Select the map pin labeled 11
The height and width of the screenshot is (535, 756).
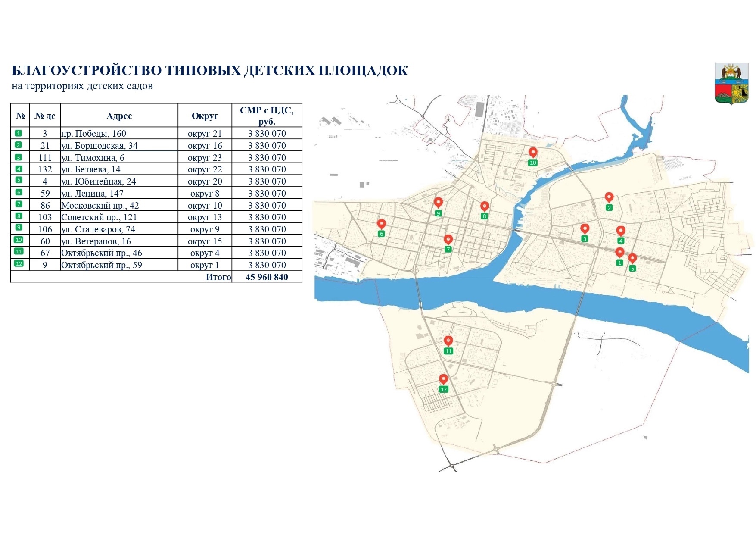point(448,341)
